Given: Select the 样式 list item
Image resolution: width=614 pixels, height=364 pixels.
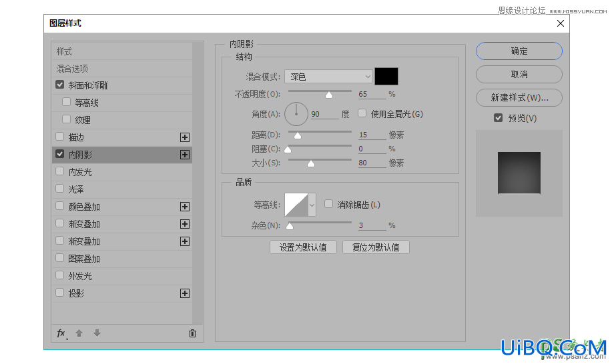Looking at the screenshot, I should [x=121, y=51].
